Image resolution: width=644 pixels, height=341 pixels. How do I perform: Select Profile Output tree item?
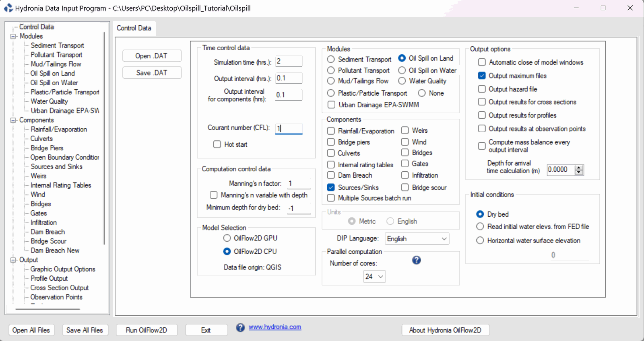click(x=49, y=279)
